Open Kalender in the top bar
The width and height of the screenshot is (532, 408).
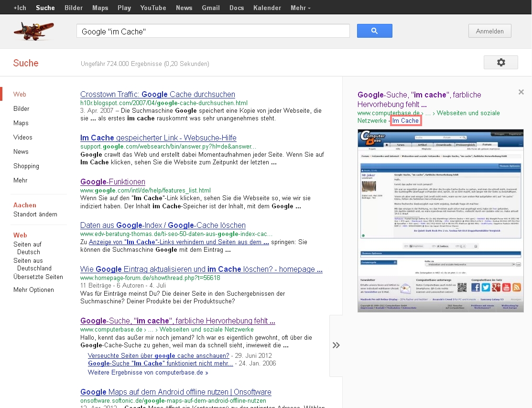[267, 8]
